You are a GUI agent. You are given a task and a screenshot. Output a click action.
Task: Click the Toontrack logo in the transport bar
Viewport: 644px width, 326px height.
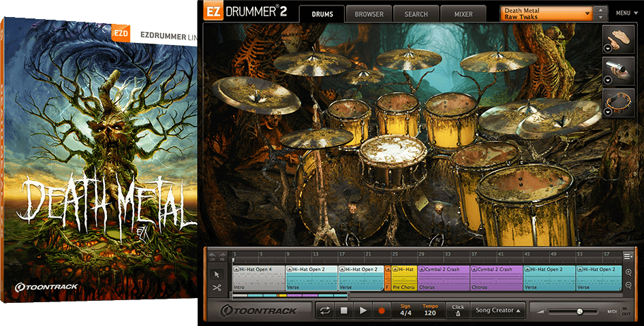[x=258, y=311]
